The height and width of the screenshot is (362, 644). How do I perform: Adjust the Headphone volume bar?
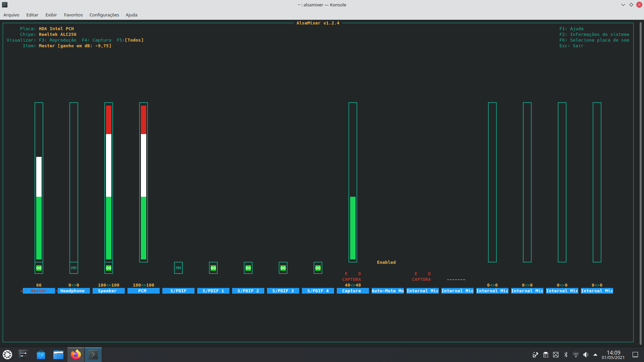point(74,182)
